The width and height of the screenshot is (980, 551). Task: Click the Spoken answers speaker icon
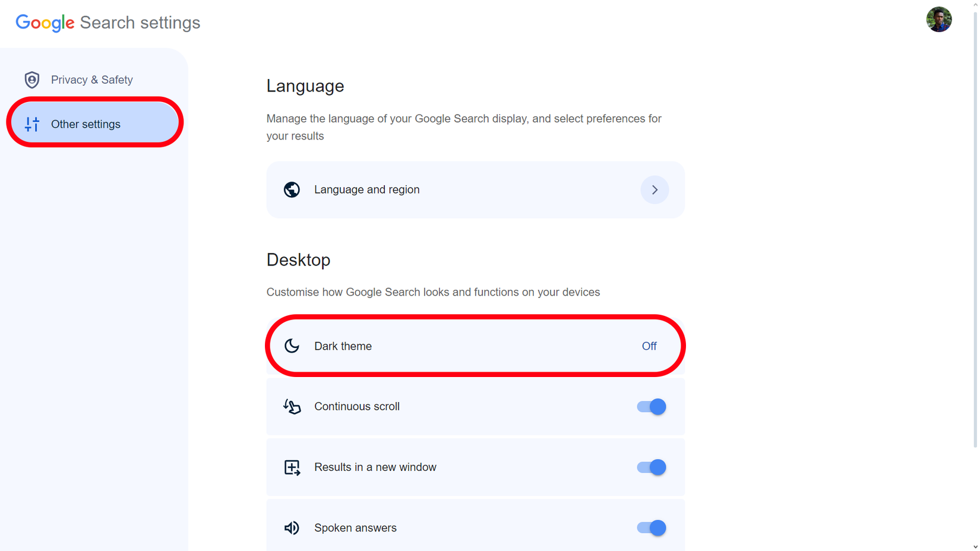(292, 528)
